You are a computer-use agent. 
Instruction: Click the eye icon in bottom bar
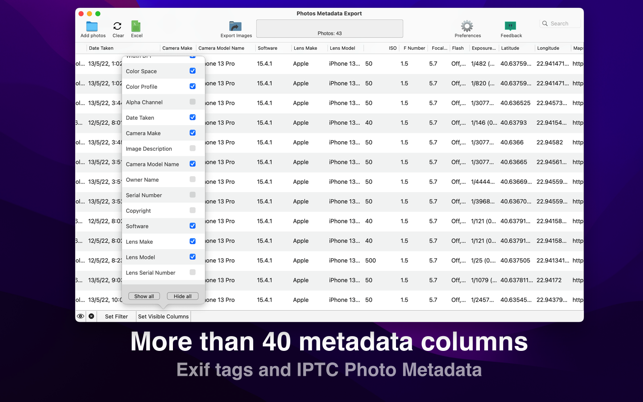(x=80, y=316)
